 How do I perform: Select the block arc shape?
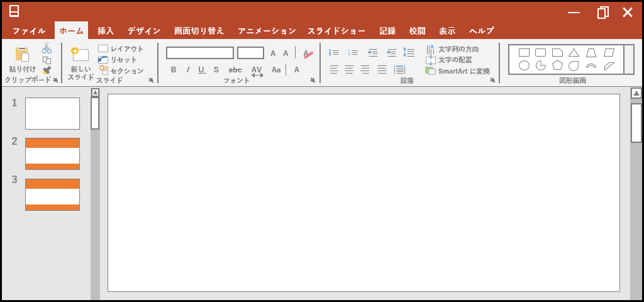click(x=591, y=65)
